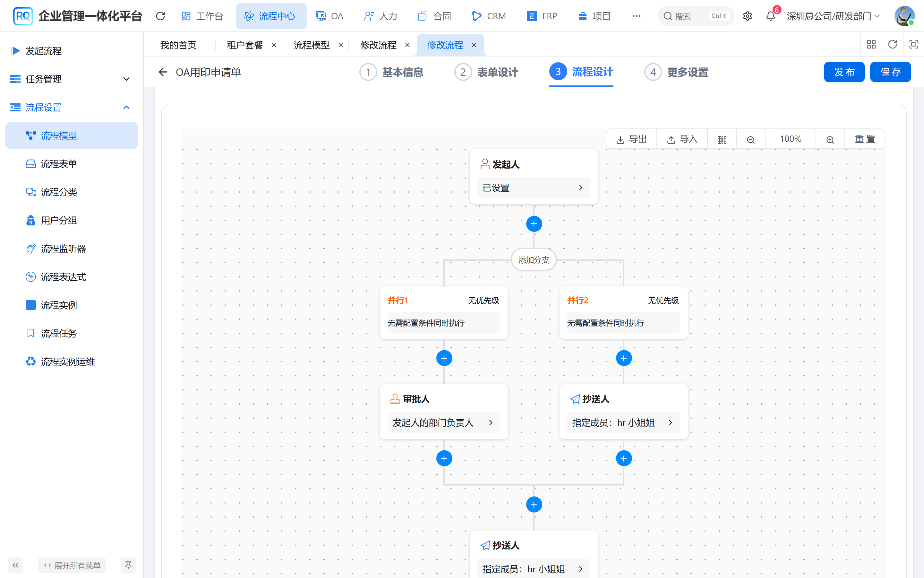Click the search box in the top bar
Screen dimensions: 924x578
pos(696,16)
